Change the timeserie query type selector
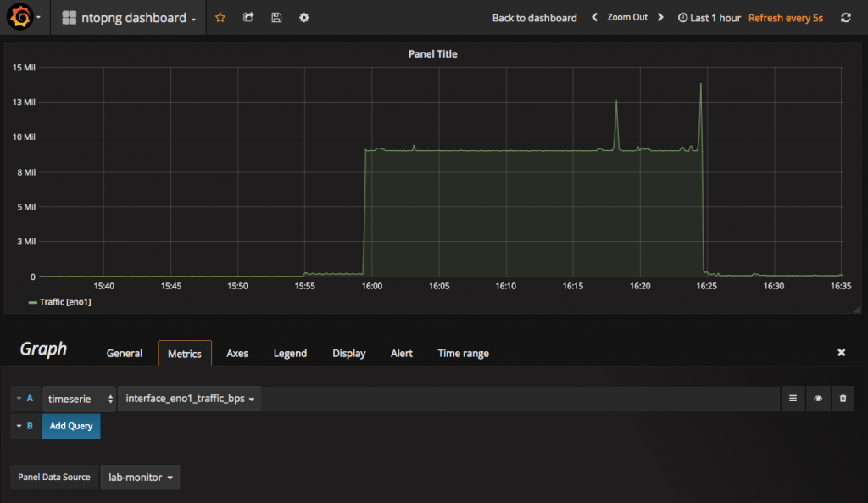 coord(79,399)
